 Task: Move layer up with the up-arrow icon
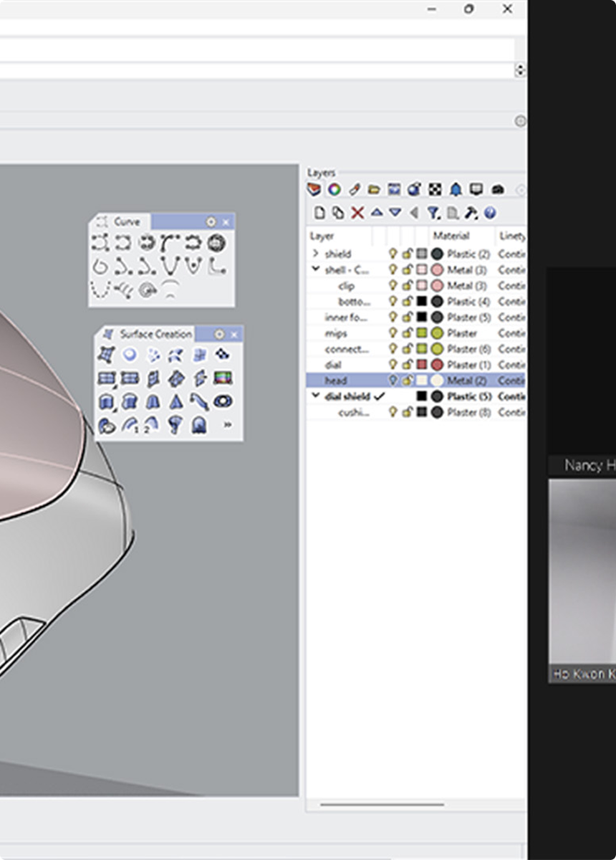(376, 213)
